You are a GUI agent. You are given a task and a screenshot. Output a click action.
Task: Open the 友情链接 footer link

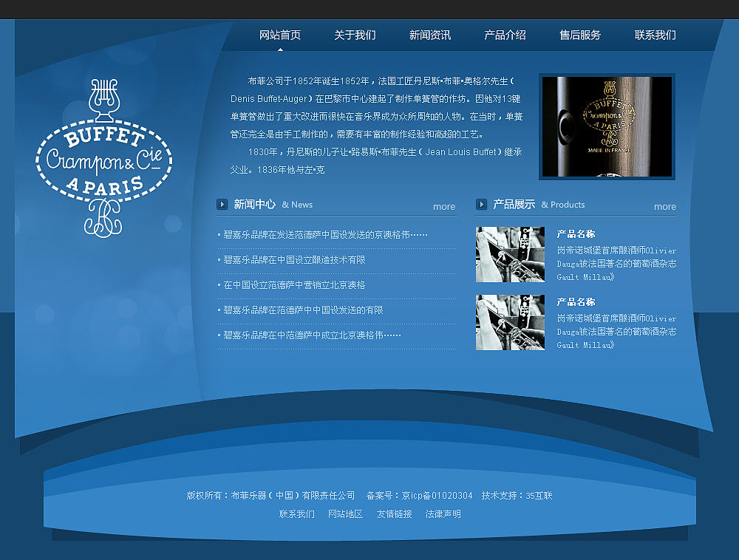pos(395,514)
